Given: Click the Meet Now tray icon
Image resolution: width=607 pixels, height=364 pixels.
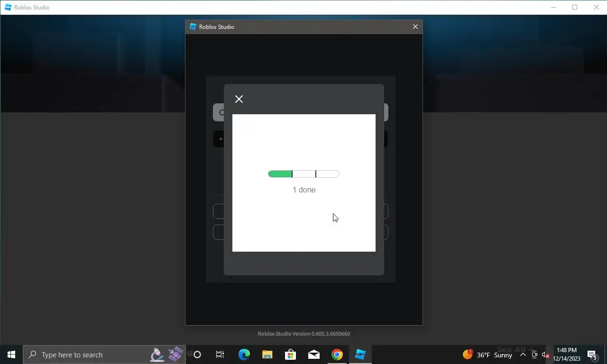Looking at the screenshot, I should (x=534, y=355).
